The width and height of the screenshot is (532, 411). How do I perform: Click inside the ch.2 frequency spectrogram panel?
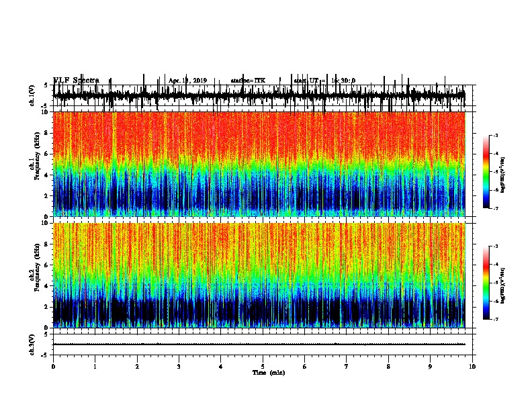[x=259, y=275]
